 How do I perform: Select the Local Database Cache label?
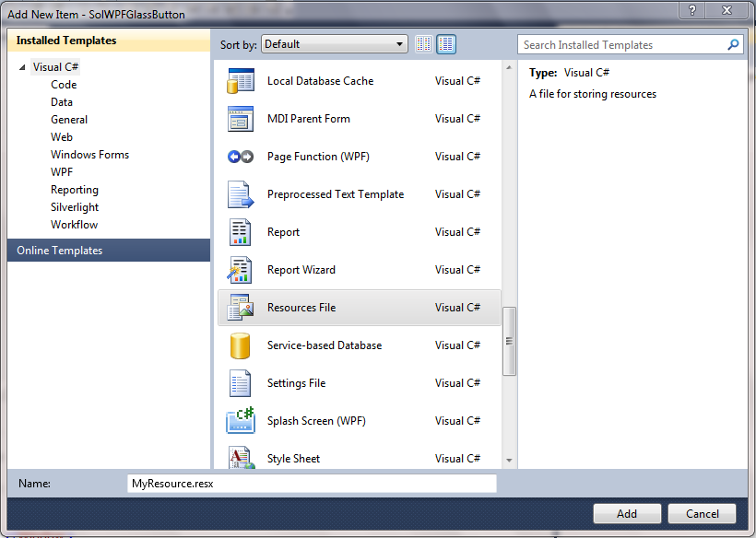pos(320,81)
